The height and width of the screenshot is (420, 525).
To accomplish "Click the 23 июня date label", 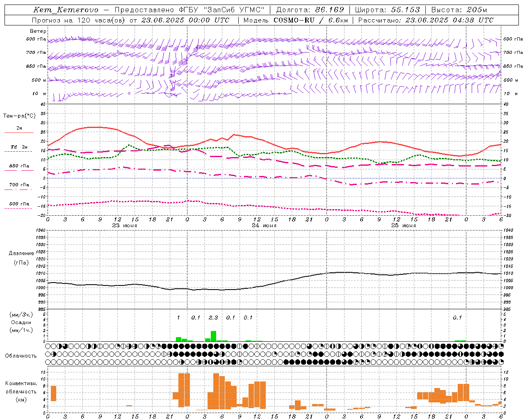I will click(125, 226).
